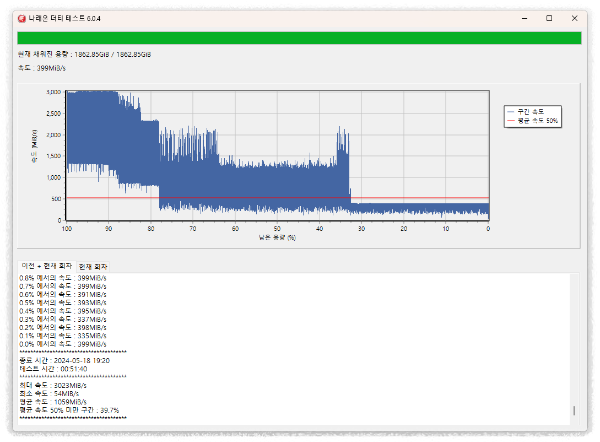This screenshot has height=442, width=600.
Task: Click the green progress bar
Action: pyautogui.click(x=299, y=38)
